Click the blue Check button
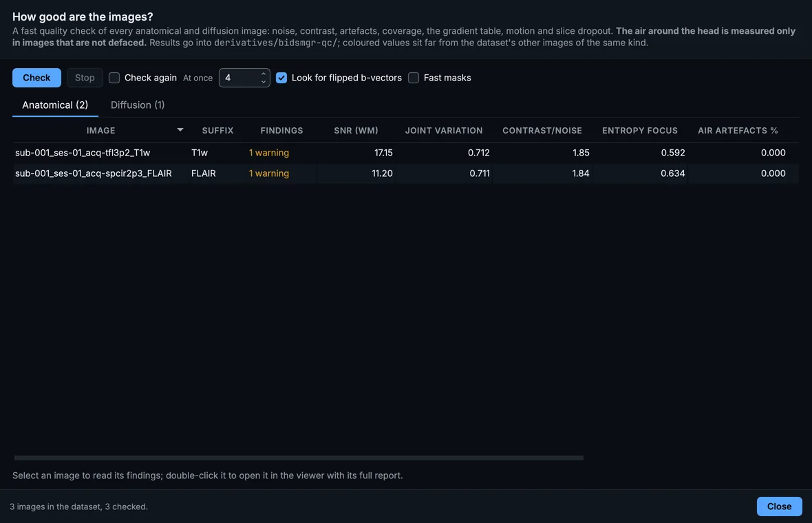Screen dimensions: 812x523 (x=36, y=78)
